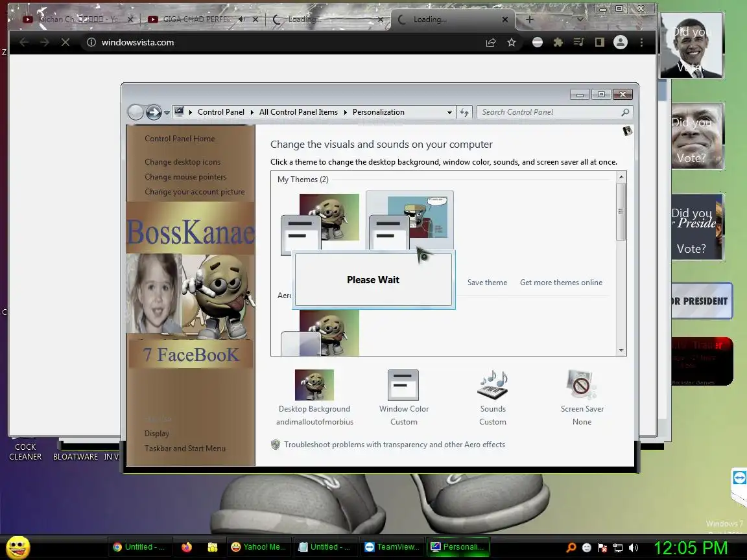Toggle Chrome side panel icon
This screenshot has height=560, width=747.
(x=600, y=42)
